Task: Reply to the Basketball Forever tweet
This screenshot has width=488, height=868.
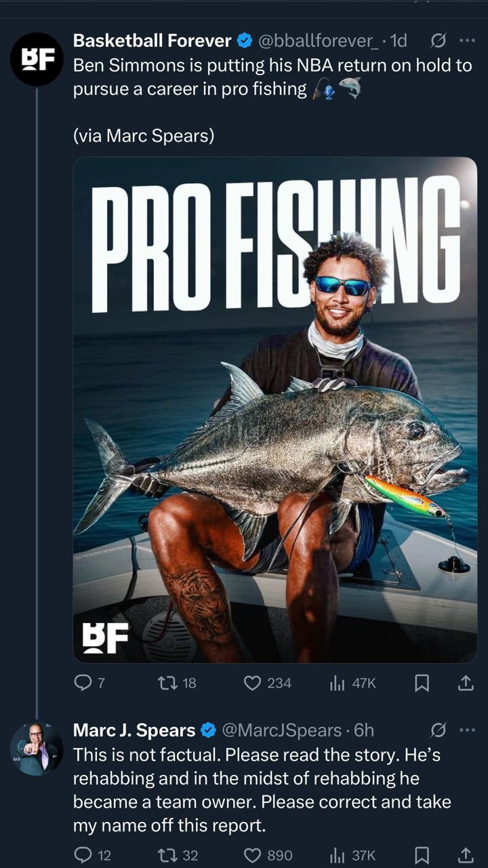Action: (89, 684)
